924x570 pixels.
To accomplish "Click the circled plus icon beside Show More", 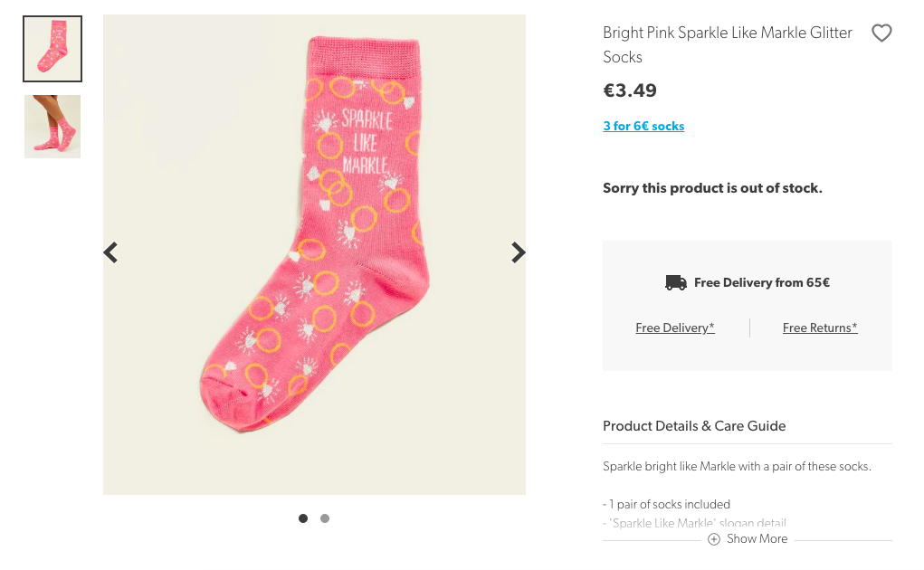I will coord(714,539).
